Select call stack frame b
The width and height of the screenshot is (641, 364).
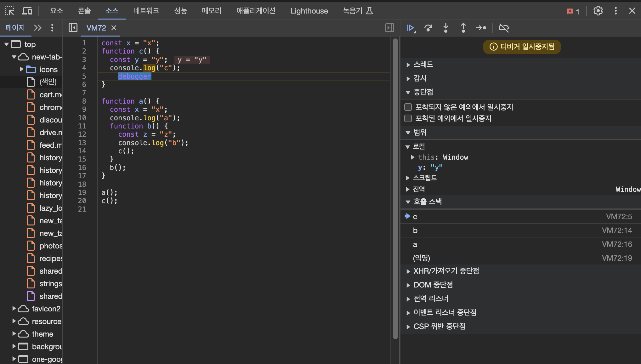[415, 230]
